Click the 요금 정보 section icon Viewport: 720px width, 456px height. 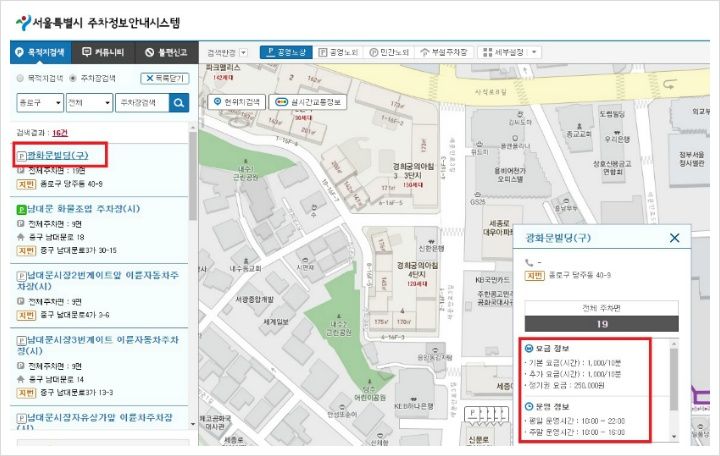click(x=529, y=349)
